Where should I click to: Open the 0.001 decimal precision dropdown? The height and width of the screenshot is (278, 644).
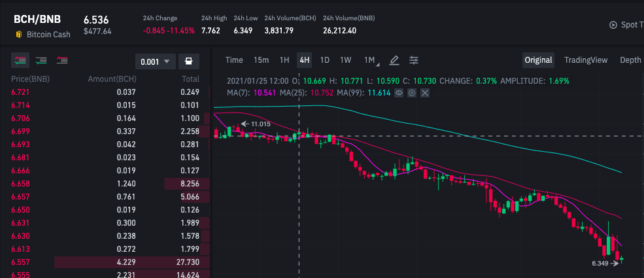click(155, 61)
